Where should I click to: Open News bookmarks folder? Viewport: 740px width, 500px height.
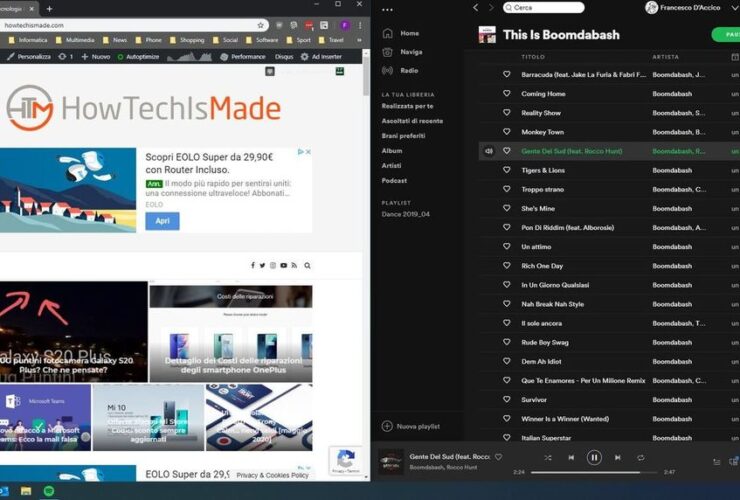pyautogui.click(x=115, y=40)
